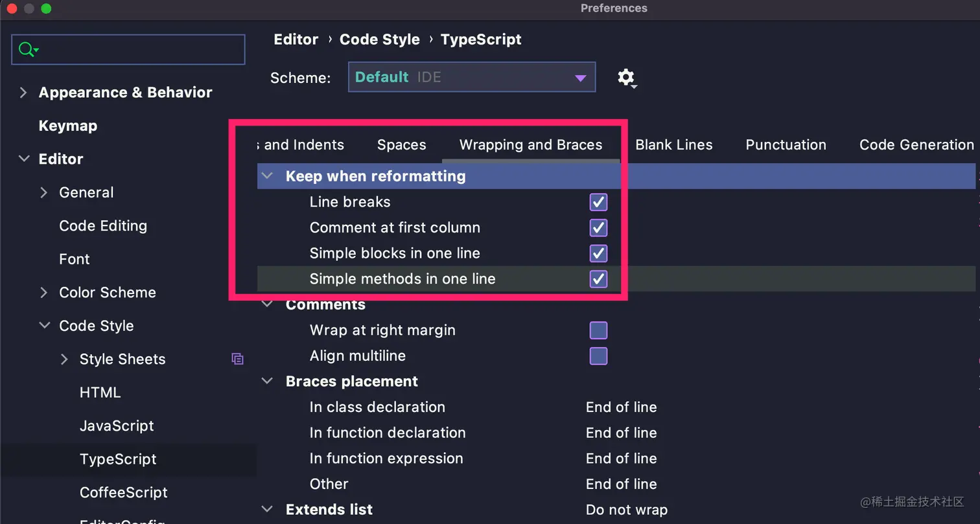Open Font settings page
This screenshot has width=980, height=524.
tap(75, 259)
